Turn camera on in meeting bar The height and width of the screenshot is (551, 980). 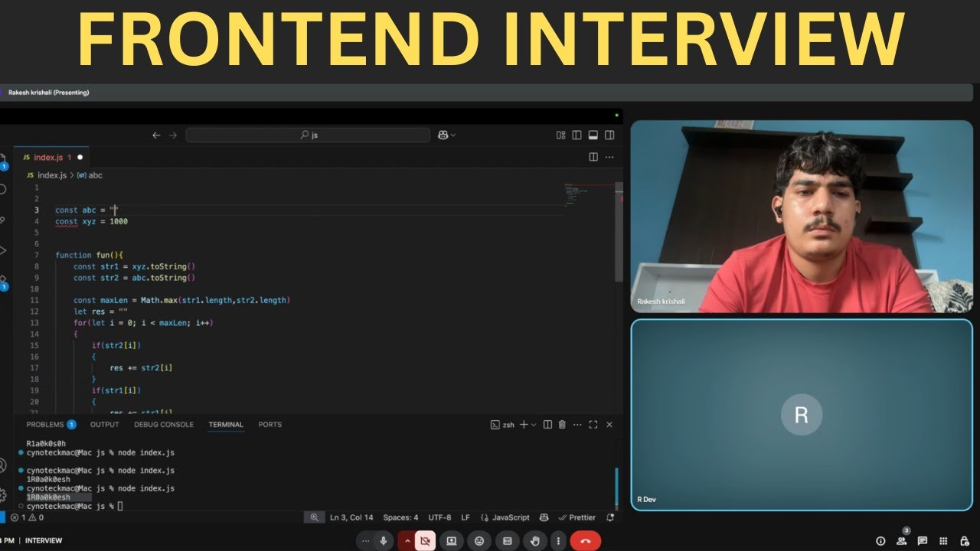426,540
